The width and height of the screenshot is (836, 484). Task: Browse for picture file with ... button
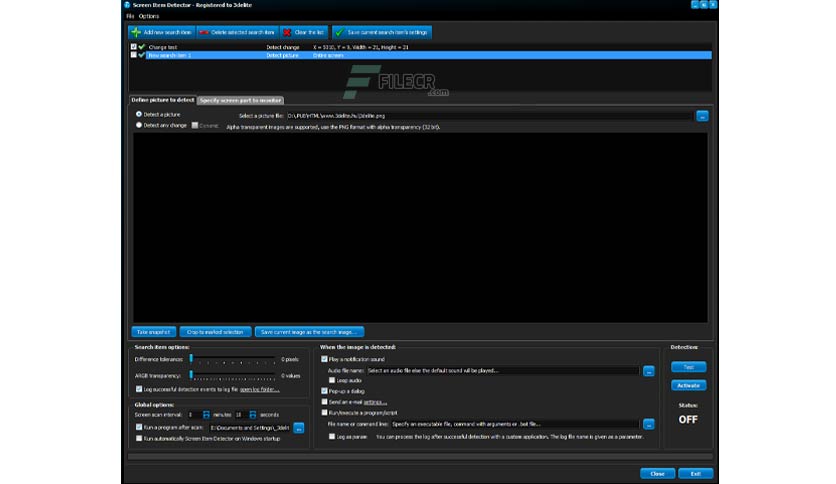tap(702, 116)
